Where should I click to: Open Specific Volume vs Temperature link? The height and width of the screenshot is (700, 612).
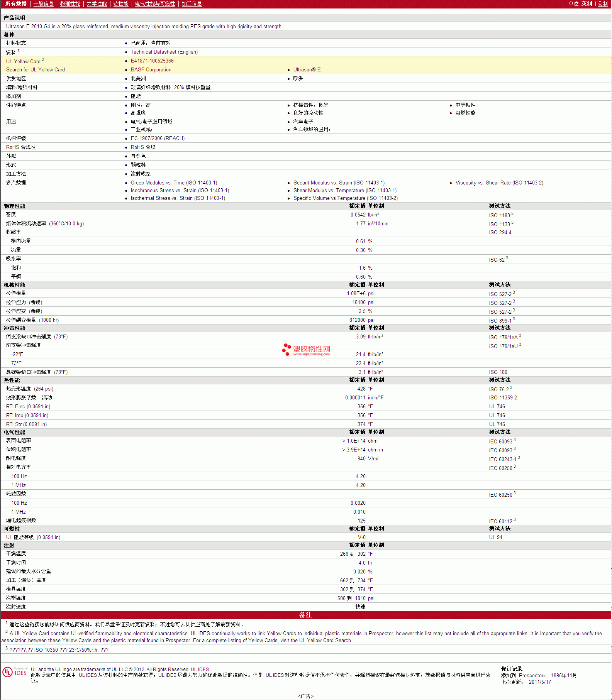(346, 198)
